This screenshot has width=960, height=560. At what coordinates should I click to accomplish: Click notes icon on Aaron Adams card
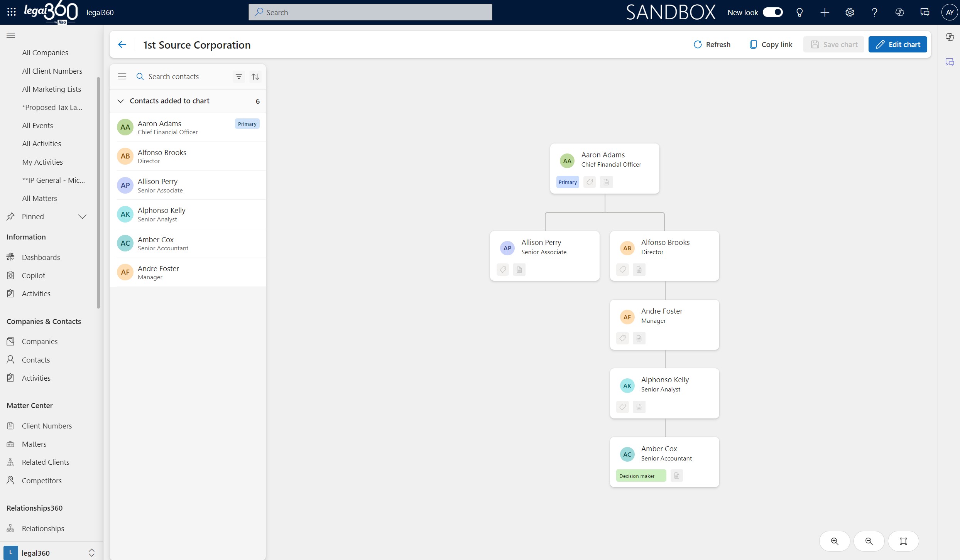606,182
